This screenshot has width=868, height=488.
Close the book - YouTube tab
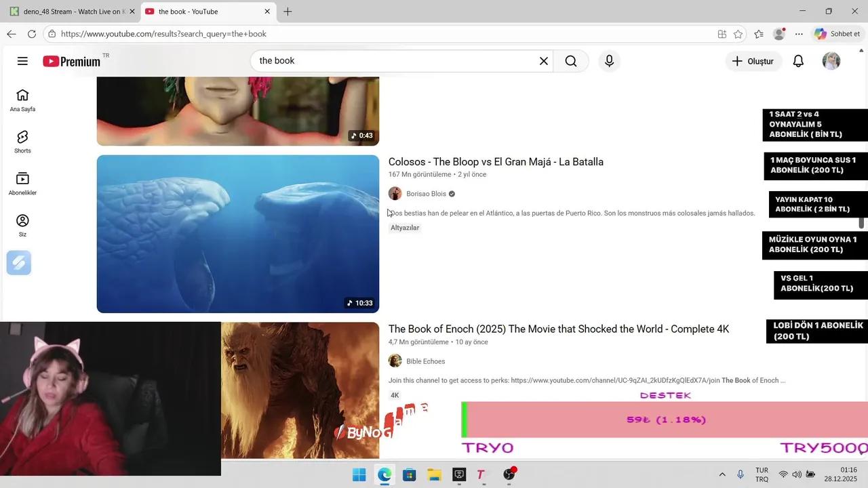click(267, 12)
